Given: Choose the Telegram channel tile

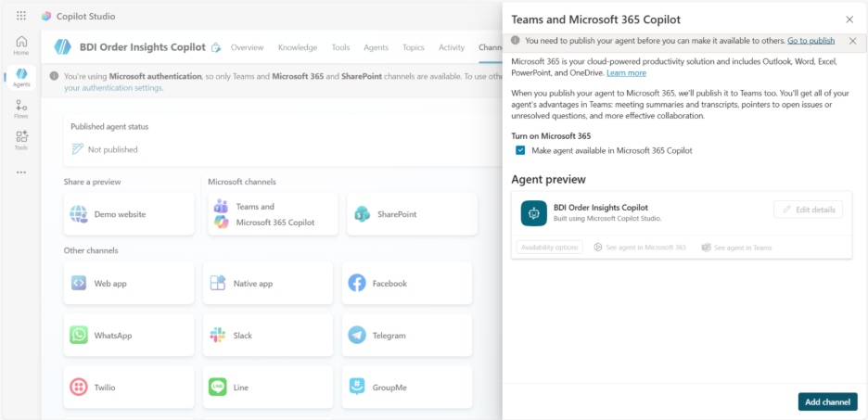Looking at the screenshot, I should 407,336.
